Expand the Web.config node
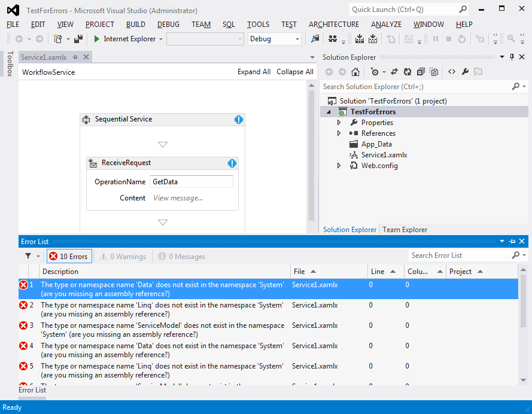532x414 pixels. [339, 166]
